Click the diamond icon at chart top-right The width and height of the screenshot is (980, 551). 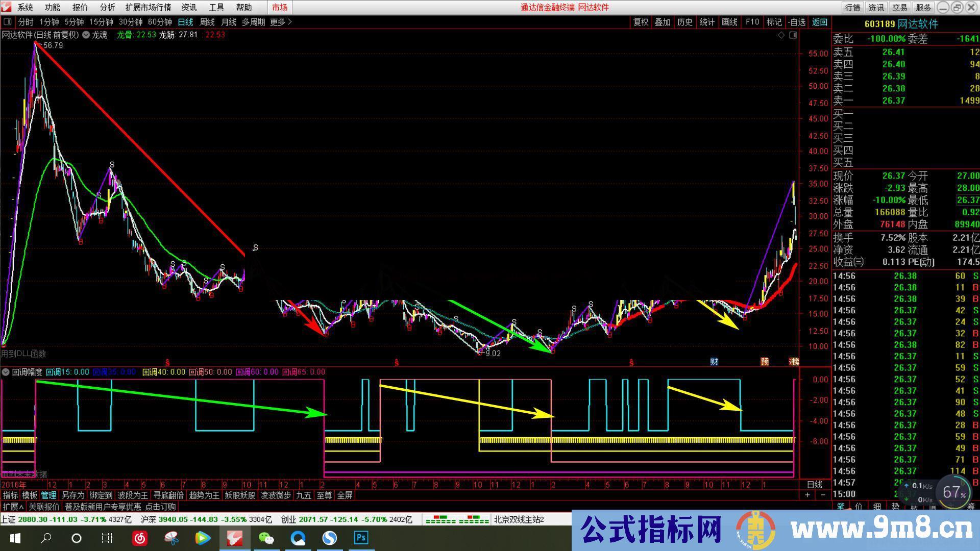click(x=781, y=35)
